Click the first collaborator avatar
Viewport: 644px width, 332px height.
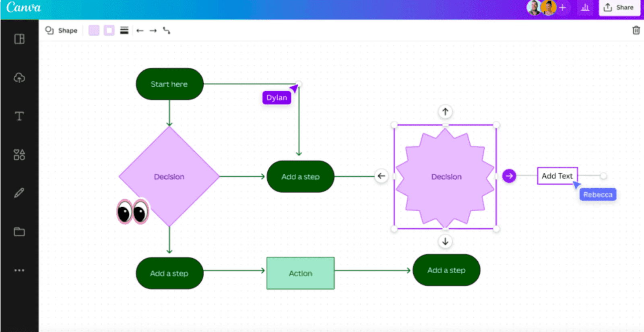point(533,8)
